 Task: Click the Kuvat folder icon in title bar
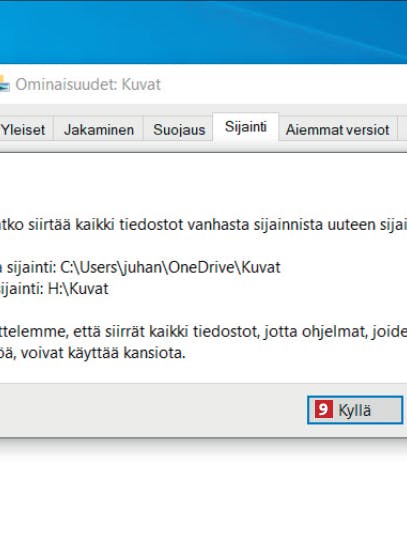(4, 84)
